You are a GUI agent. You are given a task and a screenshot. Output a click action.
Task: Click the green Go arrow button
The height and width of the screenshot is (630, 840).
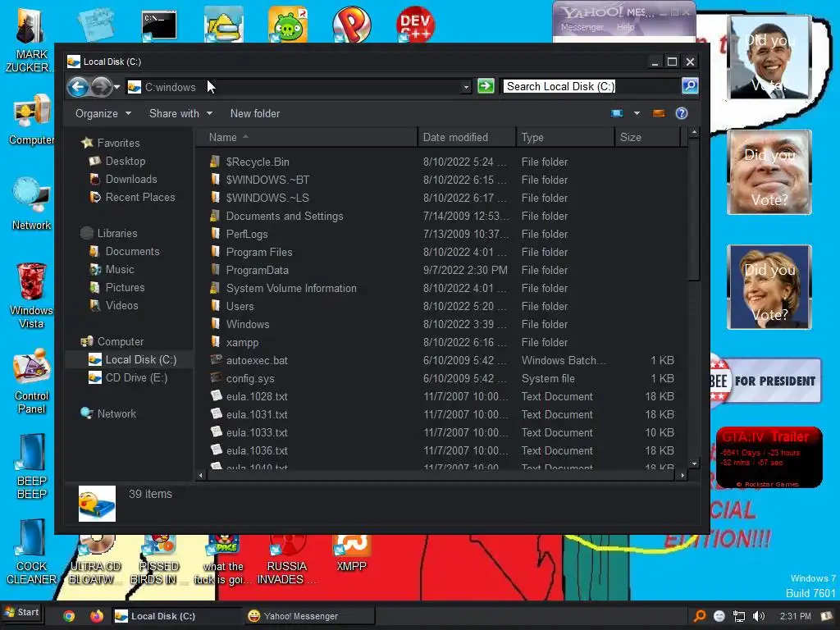[486, 86]
